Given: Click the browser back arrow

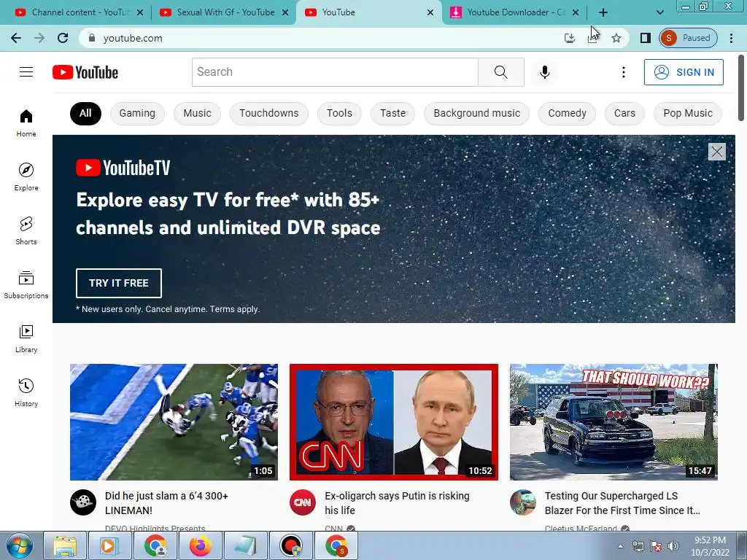Looking at the screenshot, I should (x=16, y=38).
